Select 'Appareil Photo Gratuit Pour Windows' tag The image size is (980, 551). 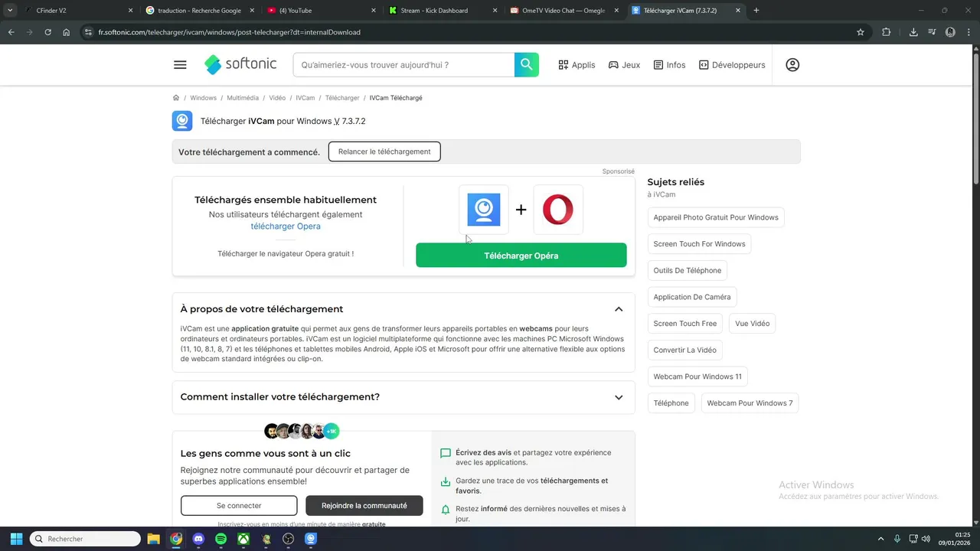pos(716,217)
